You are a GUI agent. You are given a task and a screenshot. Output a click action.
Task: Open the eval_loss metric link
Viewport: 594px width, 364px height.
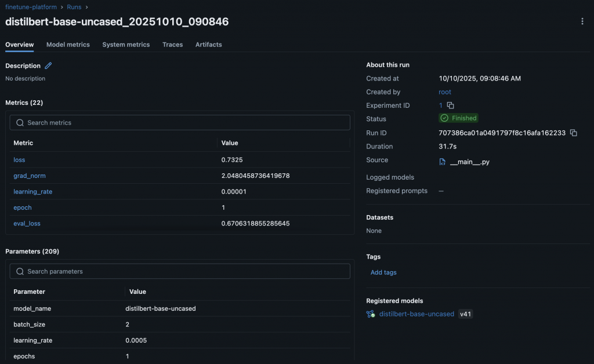27,223
